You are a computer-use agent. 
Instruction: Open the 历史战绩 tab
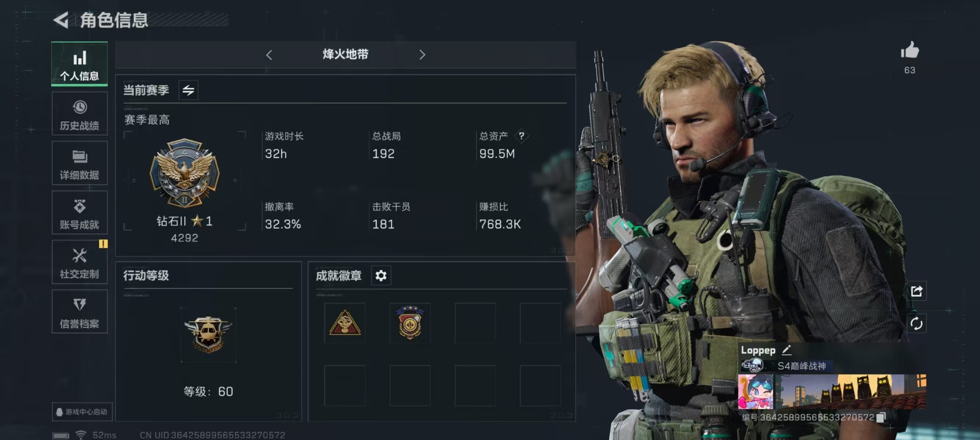click(x=80, y=113)
